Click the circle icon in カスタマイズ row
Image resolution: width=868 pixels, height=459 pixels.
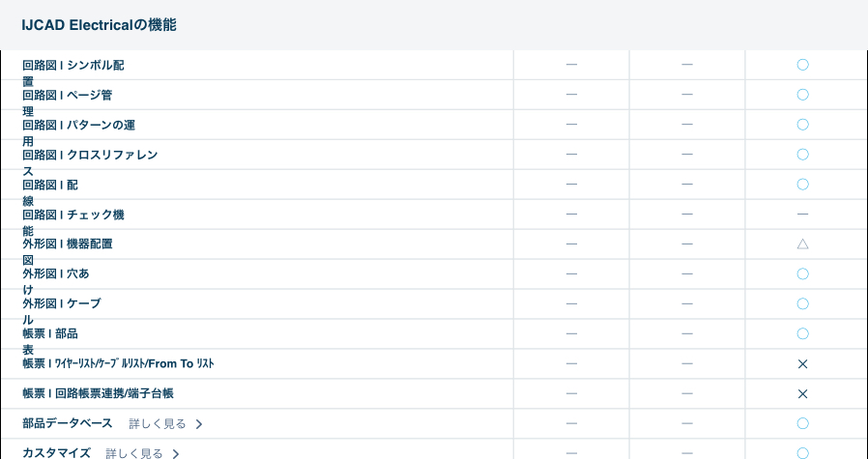point(802,453)
